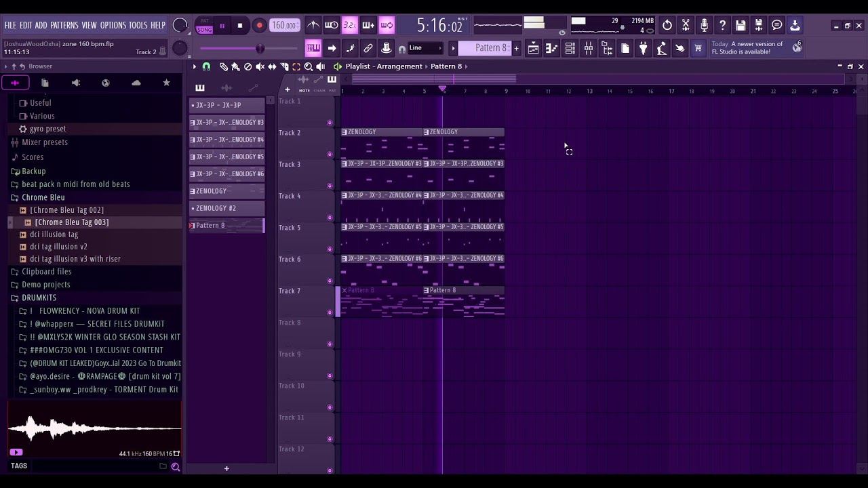Viewport: 868px width, 488px height.
Task: Open the OPTIONS menu
Action: pos(113,25)
